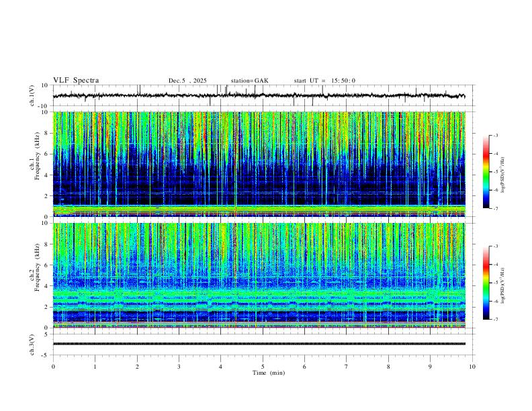Click time axis tick label "7"
The image size is (532, 411).
pyautogui.click(x=347, y=367)
